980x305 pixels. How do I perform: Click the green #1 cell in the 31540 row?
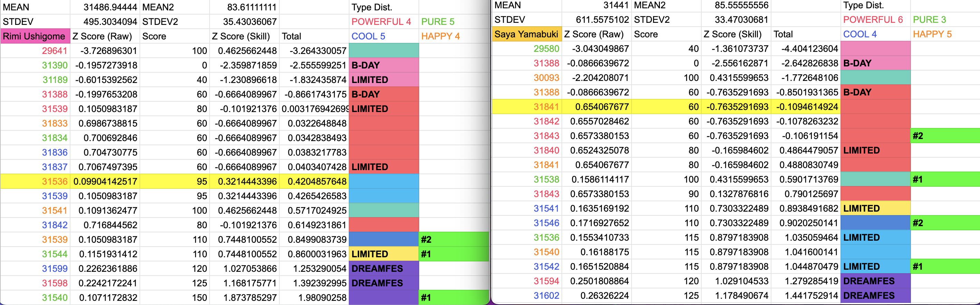(453, 297)
